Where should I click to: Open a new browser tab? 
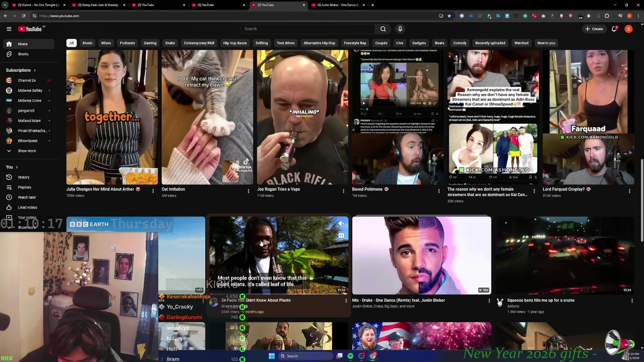coord(372,5)
